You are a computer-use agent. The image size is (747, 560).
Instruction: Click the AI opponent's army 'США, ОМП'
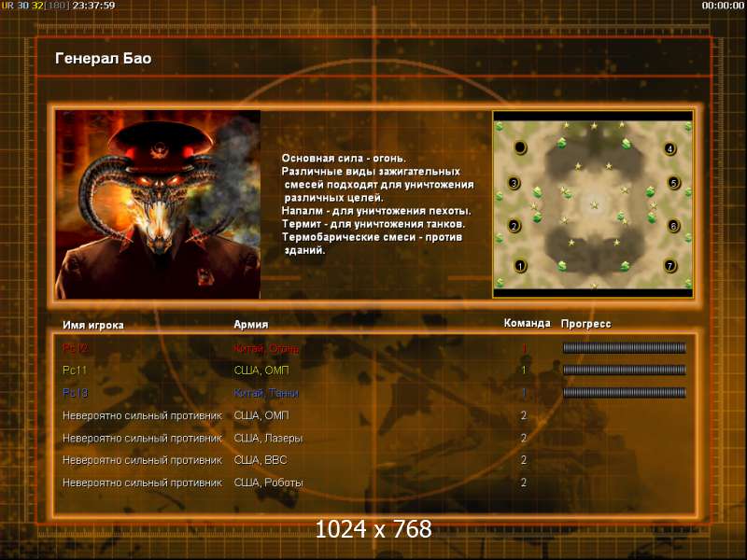261,415
